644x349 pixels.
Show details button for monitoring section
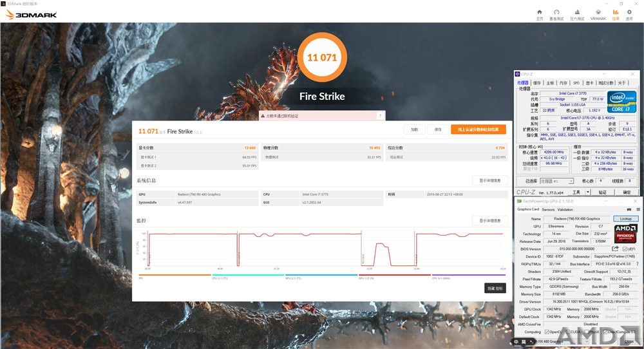[x=489, y=220]
